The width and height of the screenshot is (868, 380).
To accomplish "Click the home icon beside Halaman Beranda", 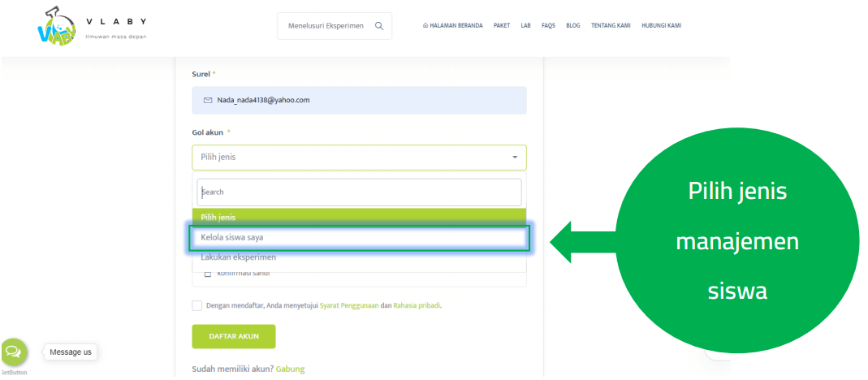I will click(425, 26).
